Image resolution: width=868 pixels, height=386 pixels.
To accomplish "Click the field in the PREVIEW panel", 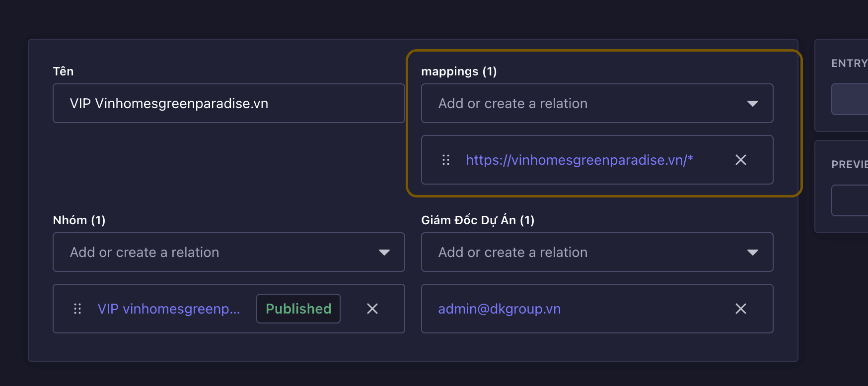I will [850, 200].
